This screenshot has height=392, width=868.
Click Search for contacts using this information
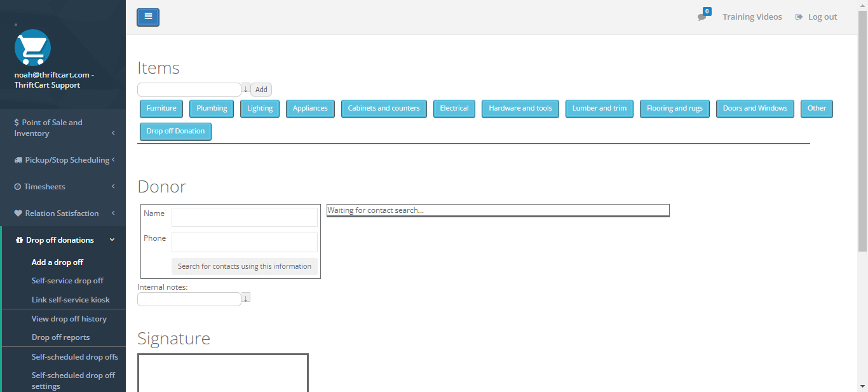(x=244, y=266)
